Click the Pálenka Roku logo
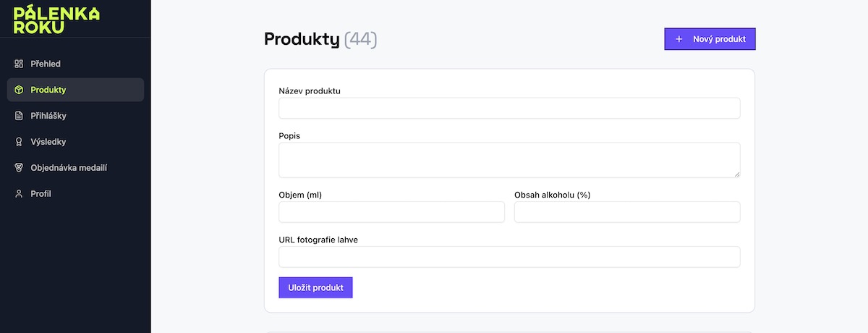 pos(57,19)
